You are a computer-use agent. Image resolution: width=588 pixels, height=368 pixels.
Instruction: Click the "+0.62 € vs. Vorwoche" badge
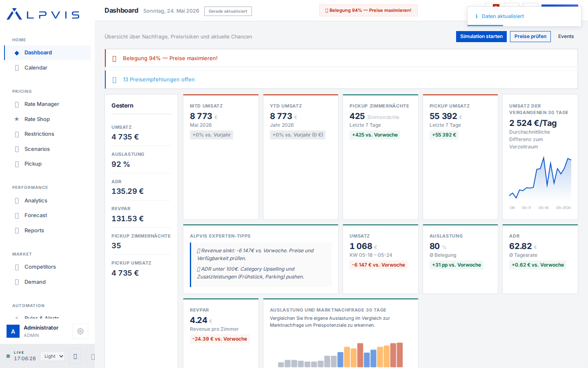538,265
